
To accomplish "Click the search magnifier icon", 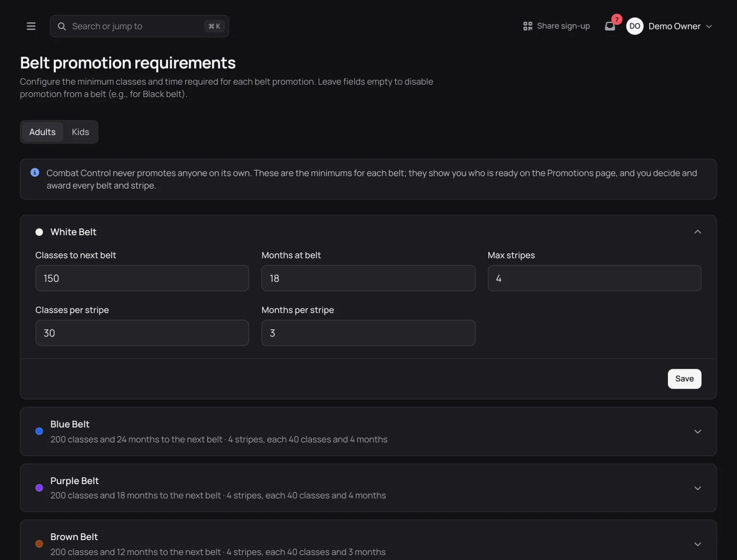I will (62, 26).
